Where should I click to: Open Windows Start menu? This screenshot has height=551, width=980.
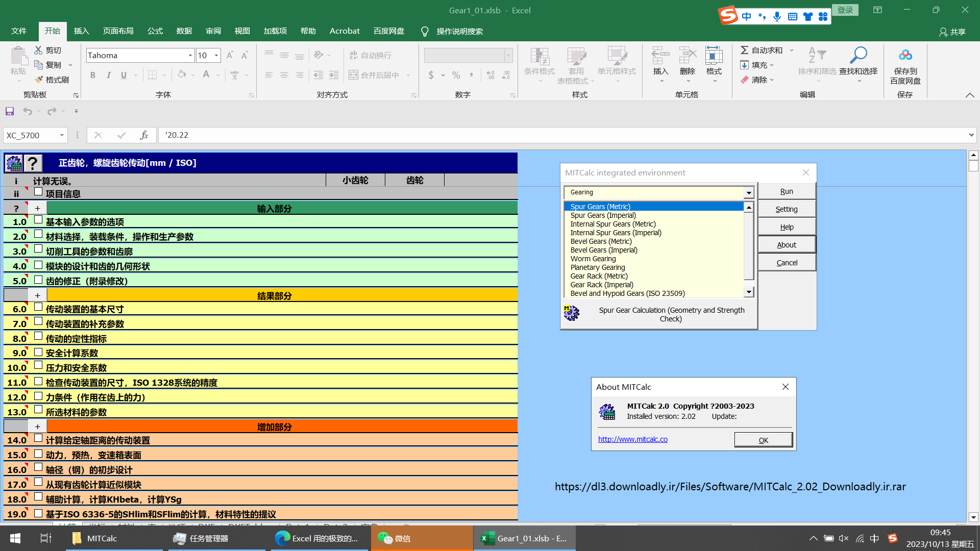15,538
